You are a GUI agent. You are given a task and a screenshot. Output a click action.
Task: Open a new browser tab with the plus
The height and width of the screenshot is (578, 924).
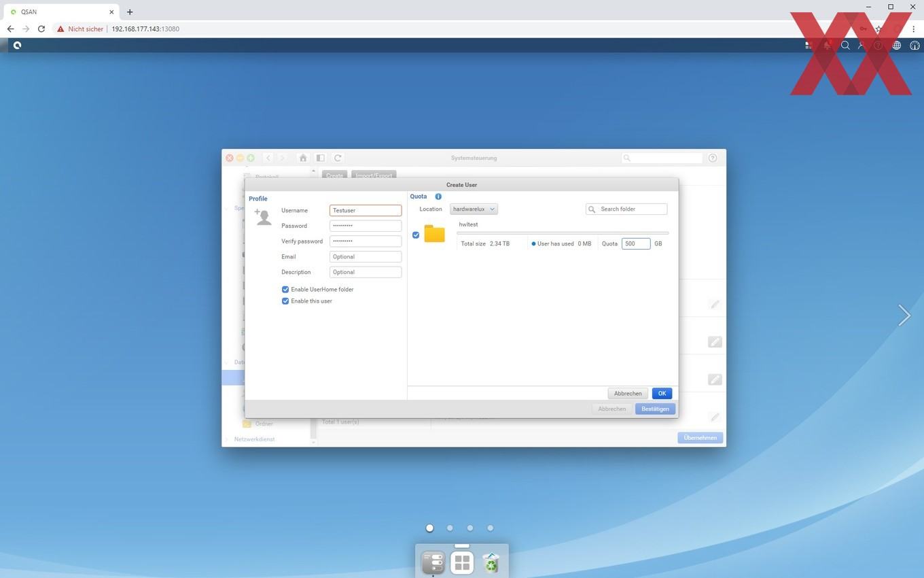click(x=130, y=12)
